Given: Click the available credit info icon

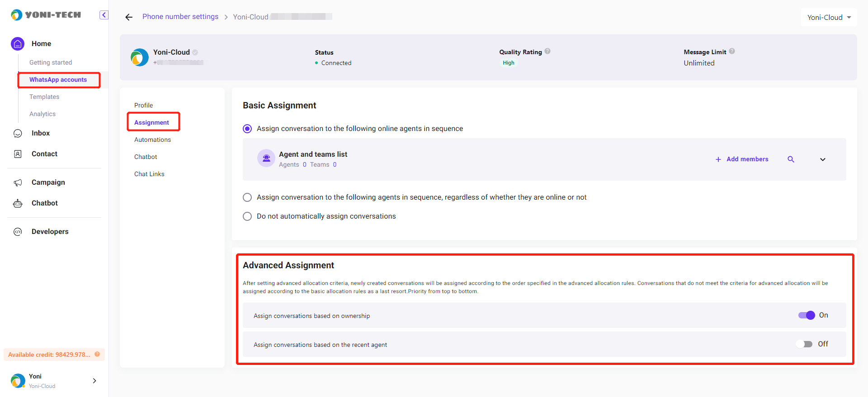Looking at the screenshot, I should click(97, 354).
